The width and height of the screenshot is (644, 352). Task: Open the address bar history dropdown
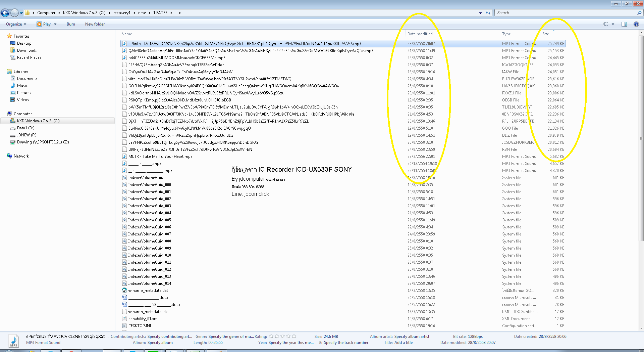[x=480, y=13]
